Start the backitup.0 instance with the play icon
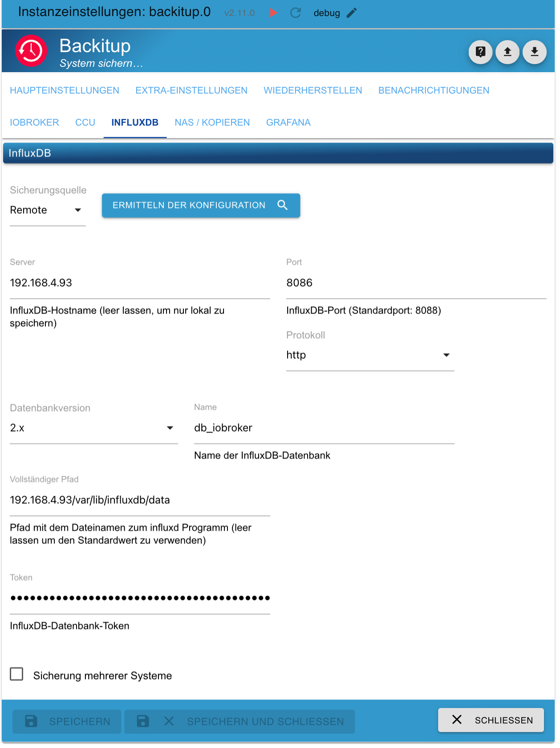The width and height of the screenshot is (560, 748). (274, 13)
